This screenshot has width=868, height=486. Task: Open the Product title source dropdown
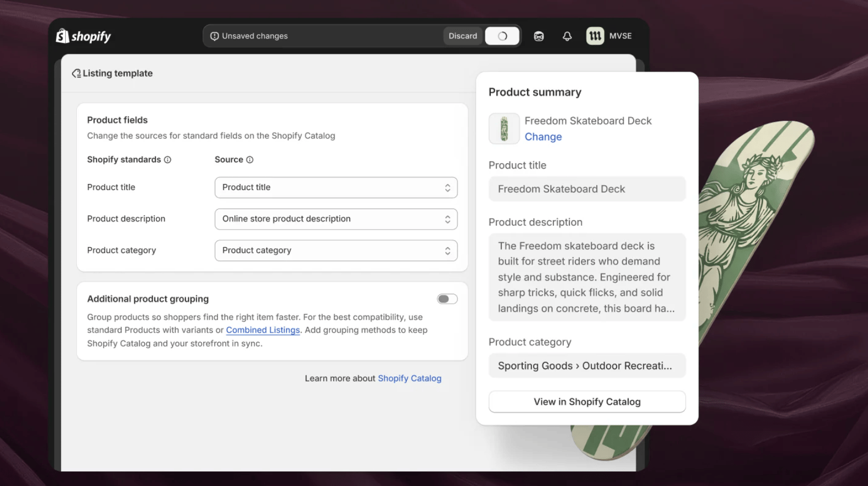point(336,187)
